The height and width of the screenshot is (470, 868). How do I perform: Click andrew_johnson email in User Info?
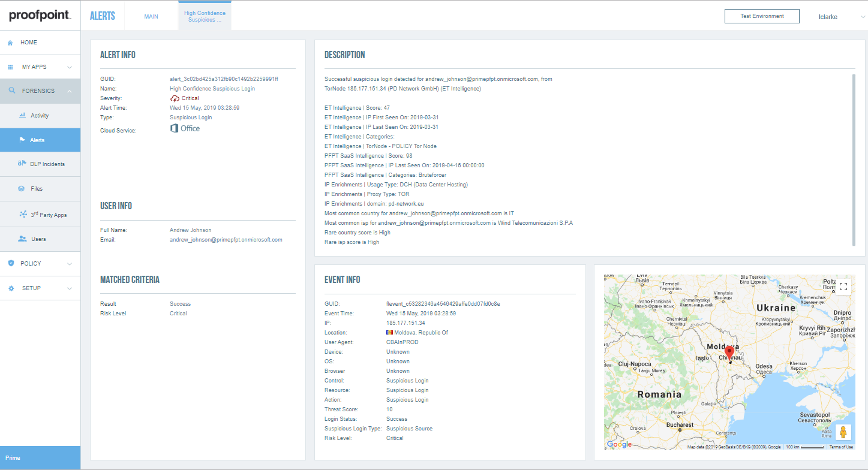(x=226, y=240)
